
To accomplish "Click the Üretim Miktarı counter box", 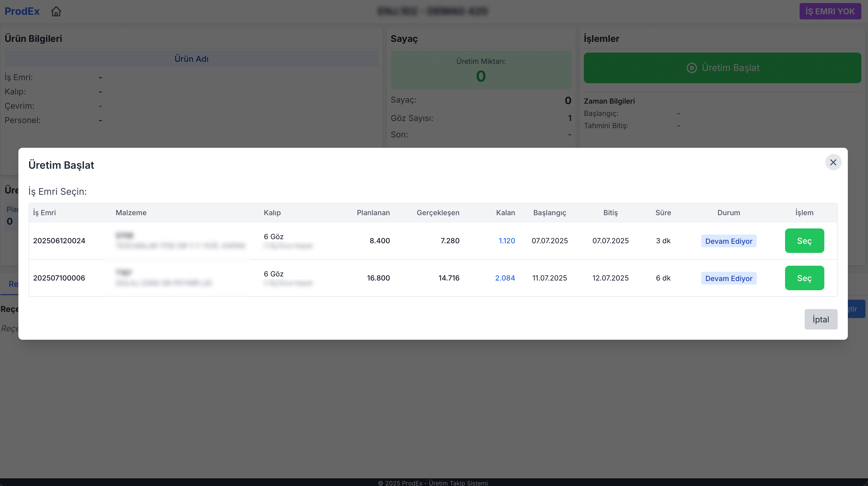I will (x=481, y=70).
